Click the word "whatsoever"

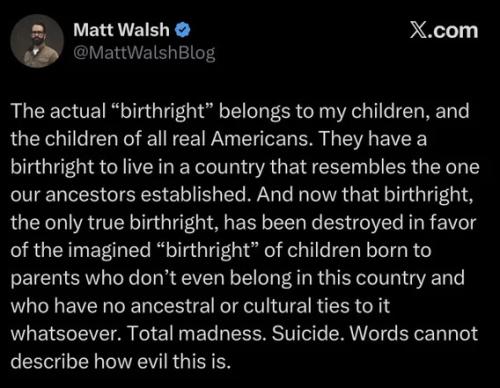tap(66, 333)
